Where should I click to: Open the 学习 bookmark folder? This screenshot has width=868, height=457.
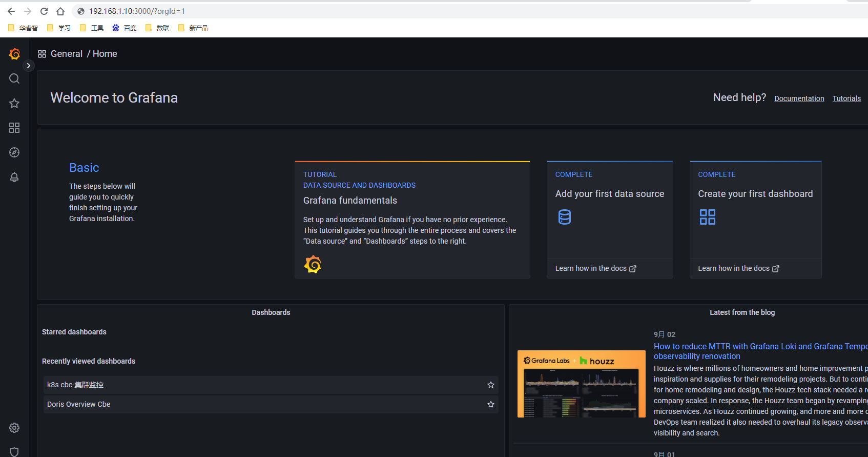coord(58,28)
